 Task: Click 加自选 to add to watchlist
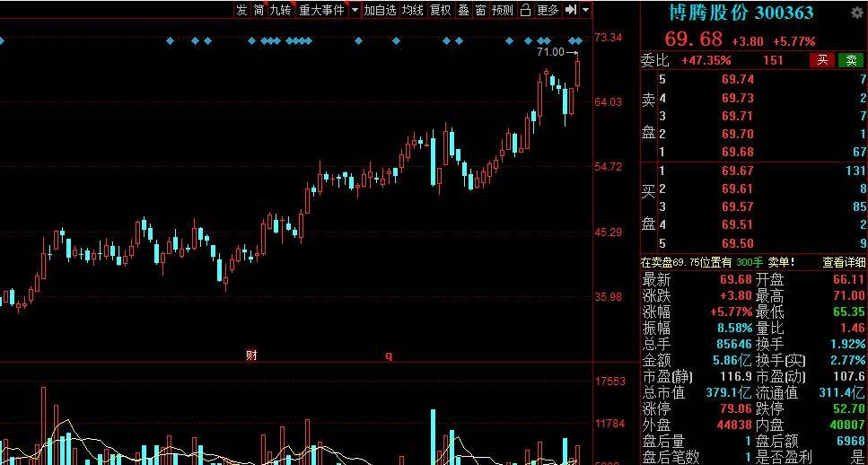380,10
